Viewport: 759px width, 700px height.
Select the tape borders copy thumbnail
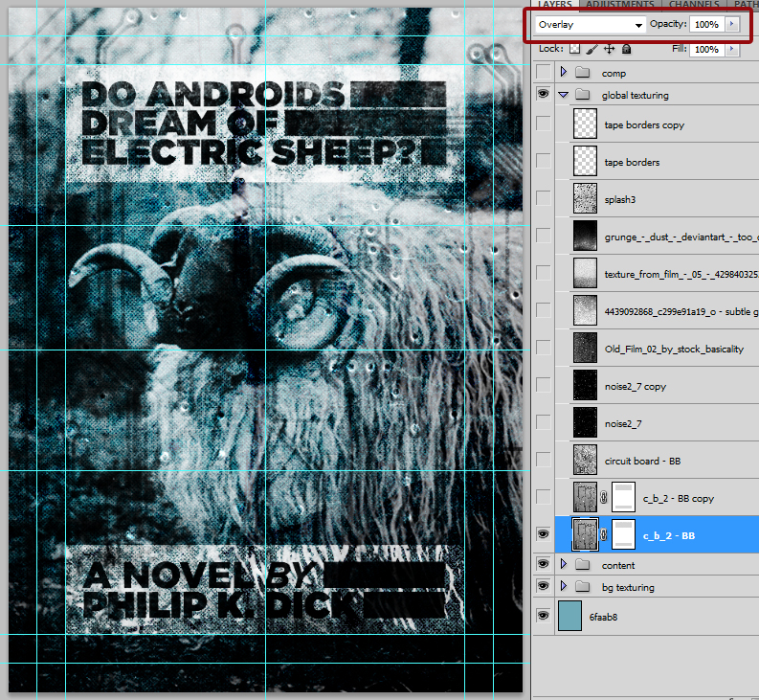(585, 124)
